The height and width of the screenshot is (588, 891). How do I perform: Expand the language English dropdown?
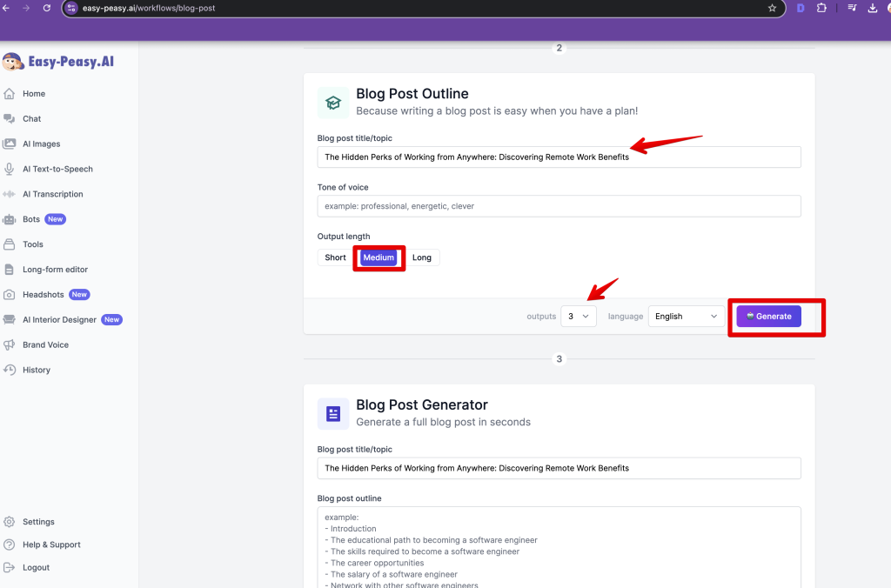tap(687, 317)
